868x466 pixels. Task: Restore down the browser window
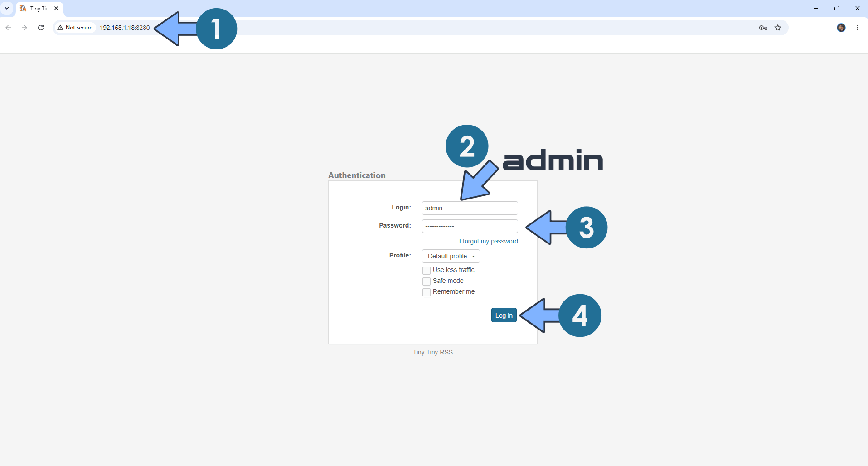837,8
